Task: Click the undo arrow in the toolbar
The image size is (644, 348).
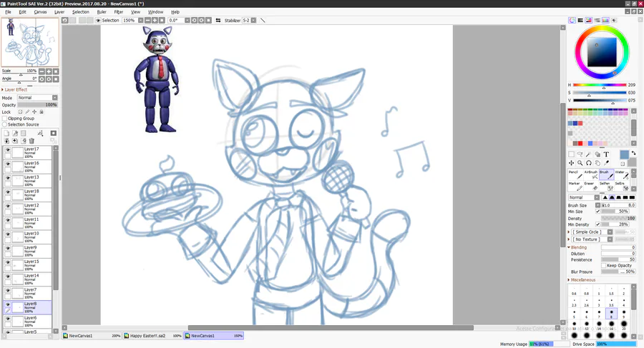Action: coord(65,20)
